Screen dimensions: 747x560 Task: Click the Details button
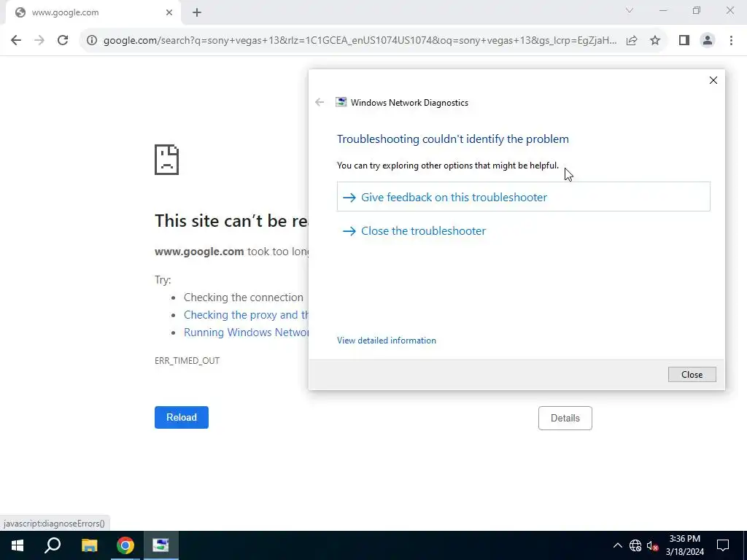(x=565, y=418)
